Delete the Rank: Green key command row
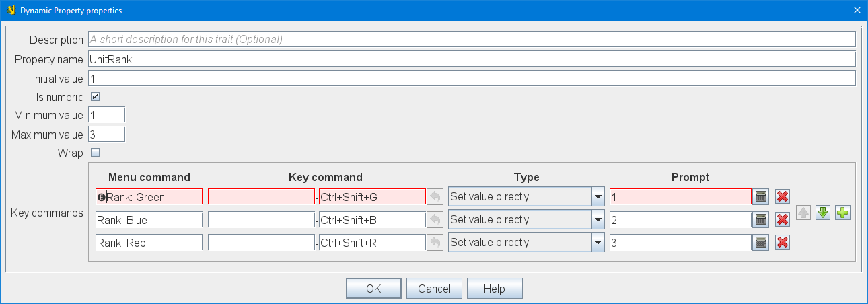 [783, 196]
